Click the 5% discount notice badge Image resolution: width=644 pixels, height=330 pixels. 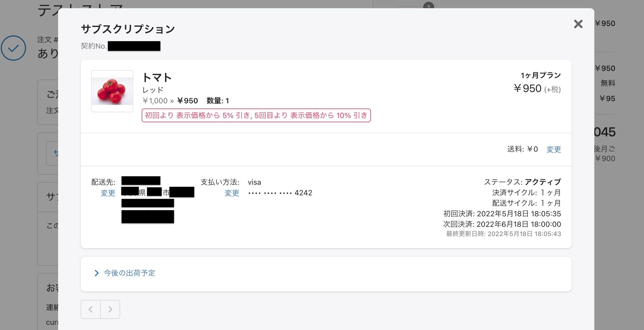[x=256, y=115]
